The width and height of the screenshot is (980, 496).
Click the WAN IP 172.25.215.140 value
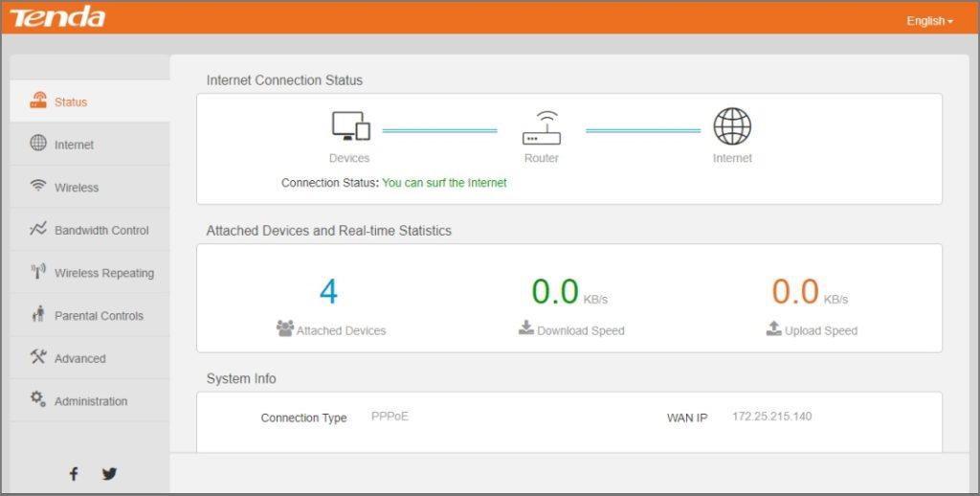coord(772,417)
